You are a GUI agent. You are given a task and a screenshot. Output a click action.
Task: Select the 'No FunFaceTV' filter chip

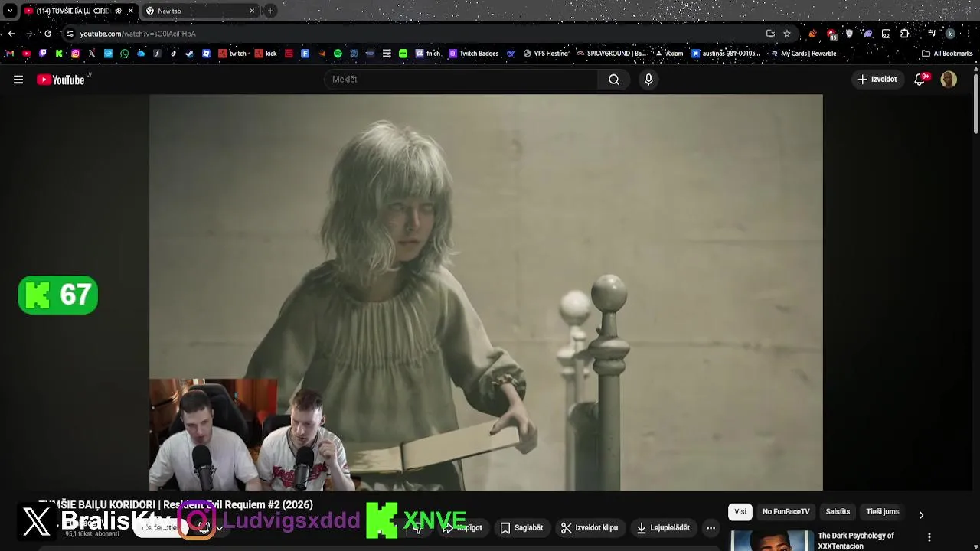tap(786, 512)
